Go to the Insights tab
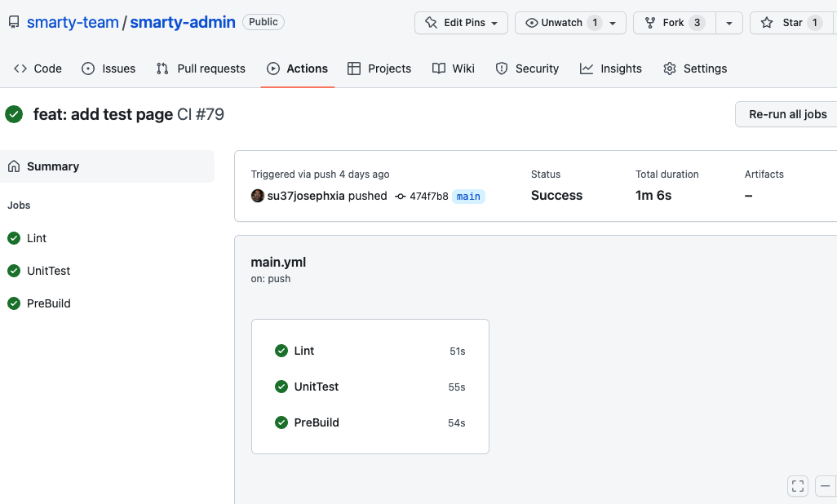Screen dimensions: 837x504 point(611,69)
